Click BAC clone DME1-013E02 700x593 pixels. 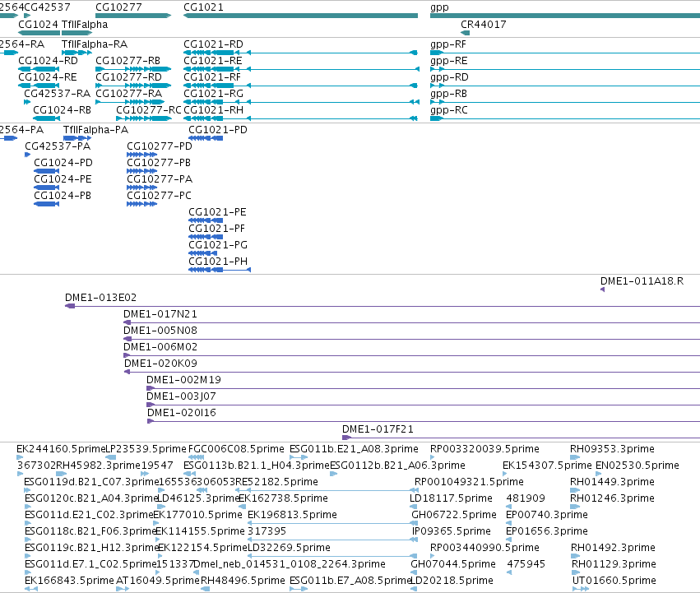point(100,298)
